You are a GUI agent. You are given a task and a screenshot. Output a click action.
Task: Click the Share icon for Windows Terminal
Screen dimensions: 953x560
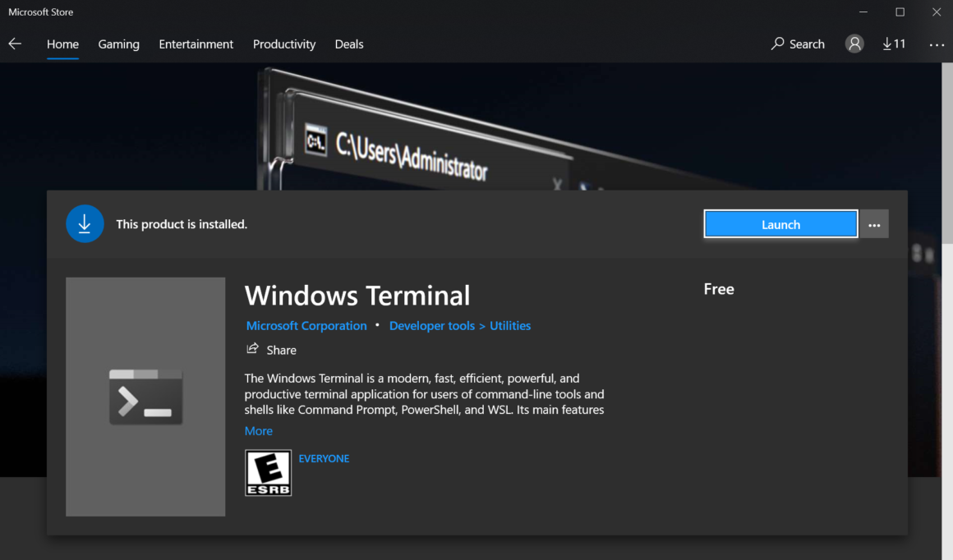[253, 348]
